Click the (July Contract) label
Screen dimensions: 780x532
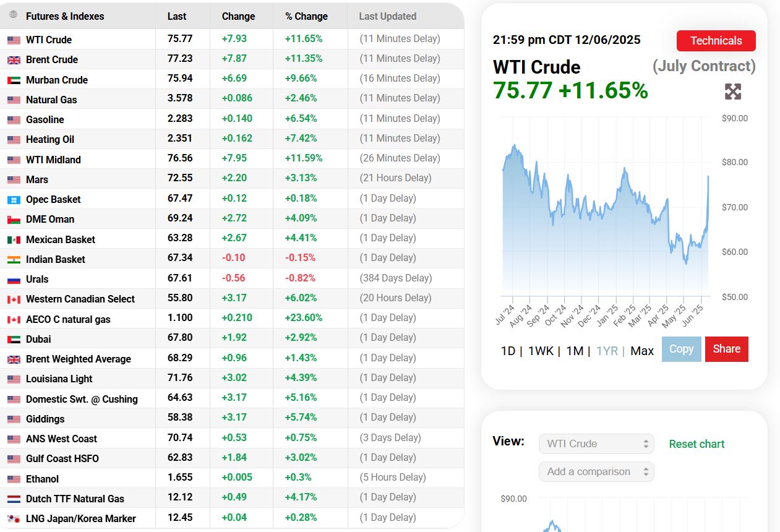coord(704,66)
